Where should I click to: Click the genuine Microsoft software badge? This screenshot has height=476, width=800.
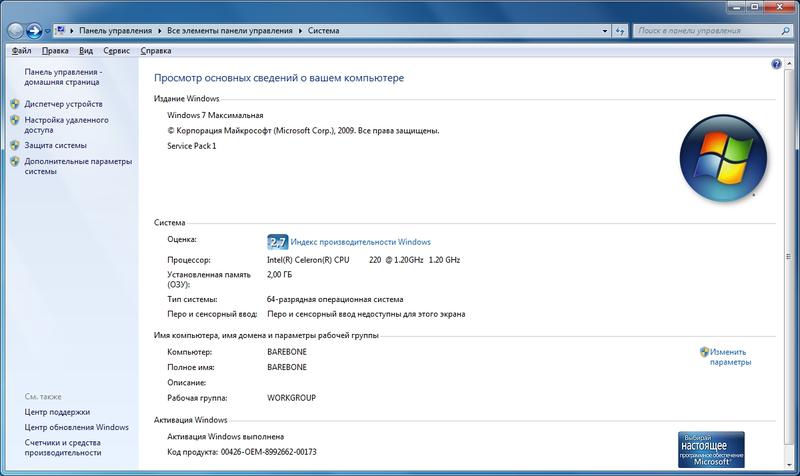click(x=711, y=449)
